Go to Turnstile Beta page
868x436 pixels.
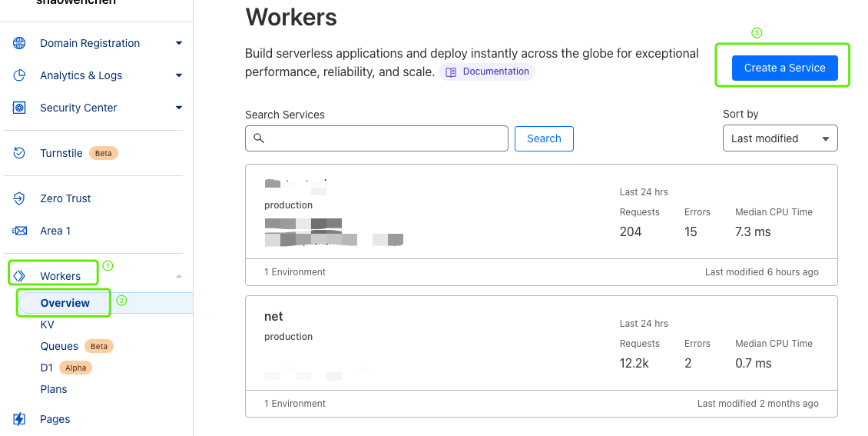pyautogui.click(x=61, y=153)
